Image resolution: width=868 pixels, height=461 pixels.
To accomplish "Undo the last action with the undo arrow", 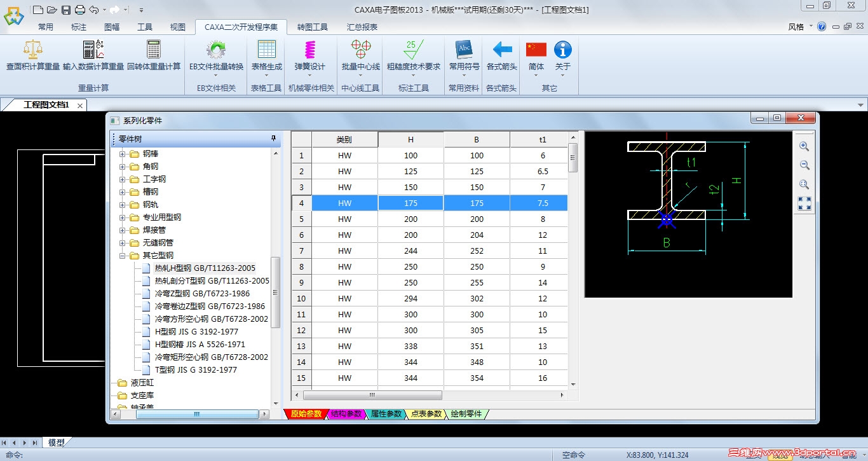I will pyautogui.click(x=93, y=10).
